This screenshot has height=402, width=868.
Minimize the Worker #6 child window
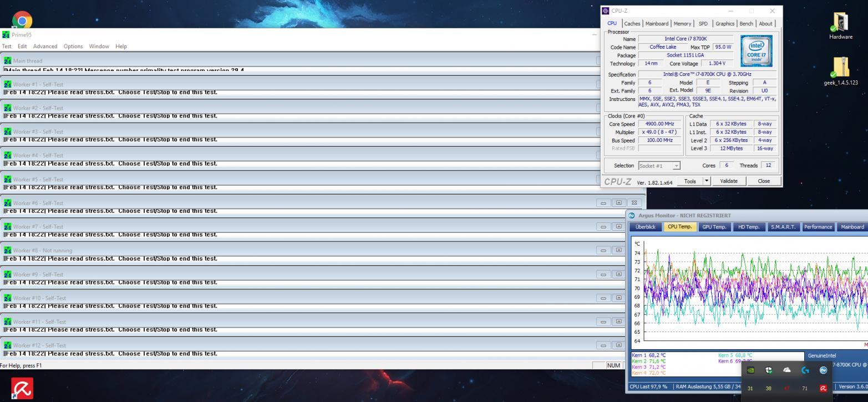pos(603,203)
